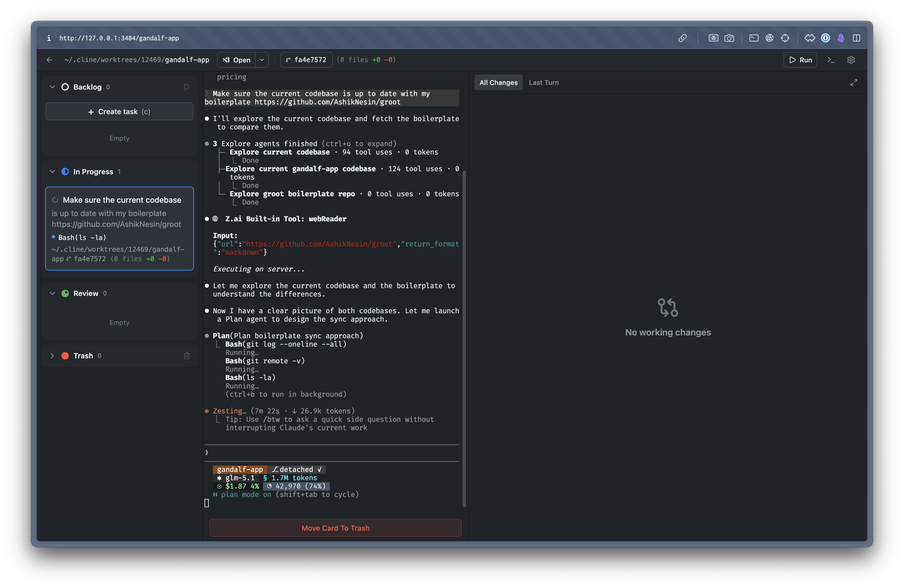Open the extensions puzzle icon
The height and width of the screenshot is (588, 904).
click(809, 38)
